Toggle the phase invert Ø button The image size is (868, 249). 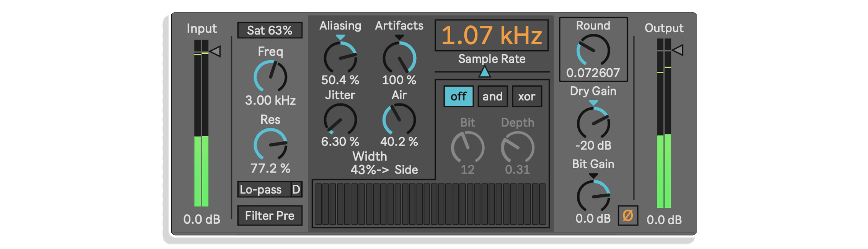pos(628,216)
